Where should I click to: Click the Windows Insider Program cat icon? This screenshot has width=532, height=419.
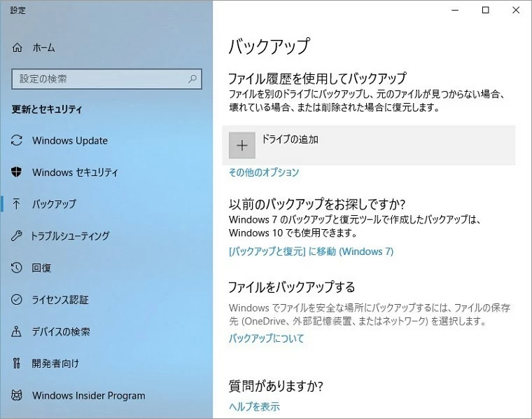[x=17, y=395]
